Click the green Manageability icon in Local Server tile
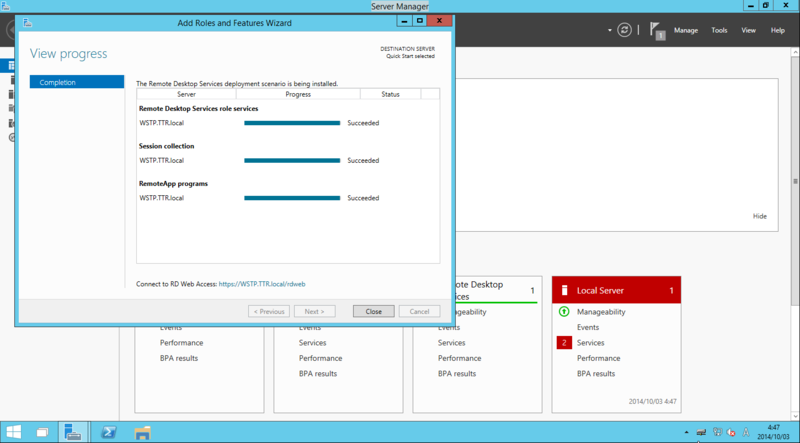The width and height of the screenshot is (800, 443). pos(564,311)
